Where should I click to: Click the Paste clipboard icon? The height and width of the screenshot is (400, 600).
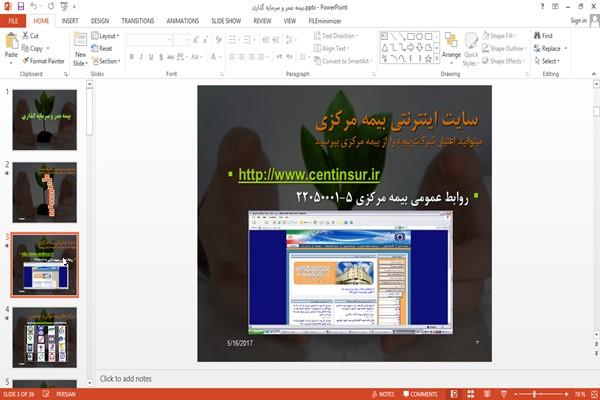(11, 41)
